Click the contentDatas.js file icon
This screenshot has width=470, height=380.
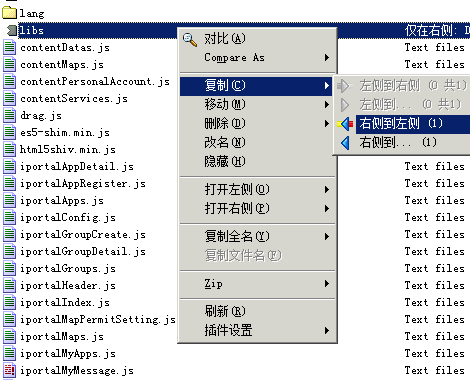tap(9, 47)
